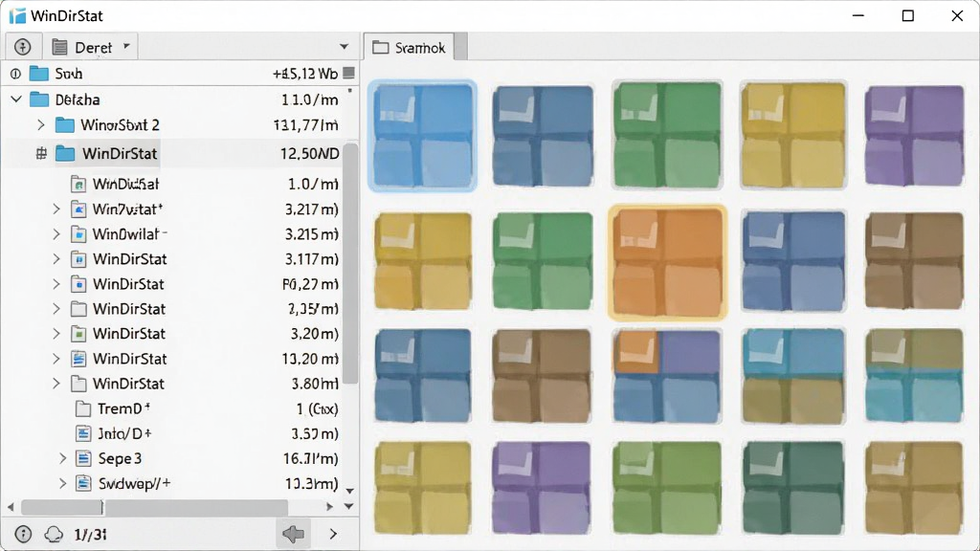The height and width of the screenshot is (551, 980).
Task: Expand the WinDirStat row sized 3,117m
Action: 56,259
